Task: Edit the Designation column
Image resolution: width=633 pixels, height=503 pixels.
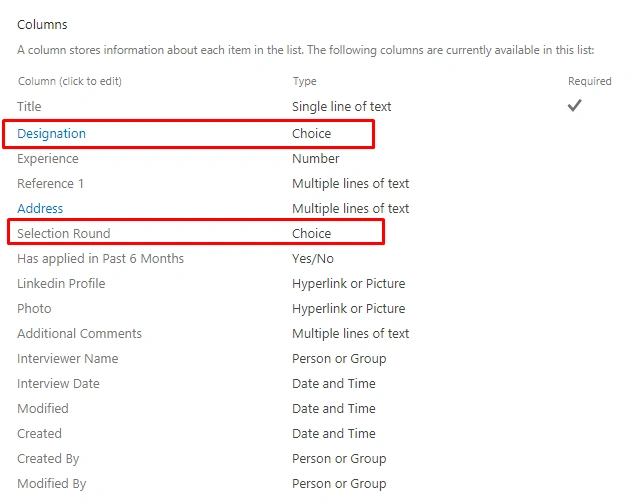Action: 51,134
